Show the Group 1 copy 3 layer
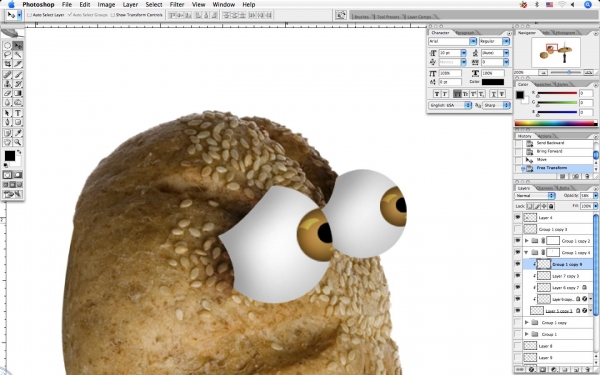600x375 pixels. (518, 229)
